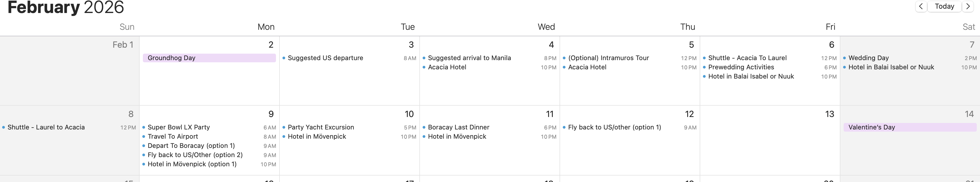Screen dimensions: 980x182
Task: Select the Prewedding Activities event
Action: [769, 67]
